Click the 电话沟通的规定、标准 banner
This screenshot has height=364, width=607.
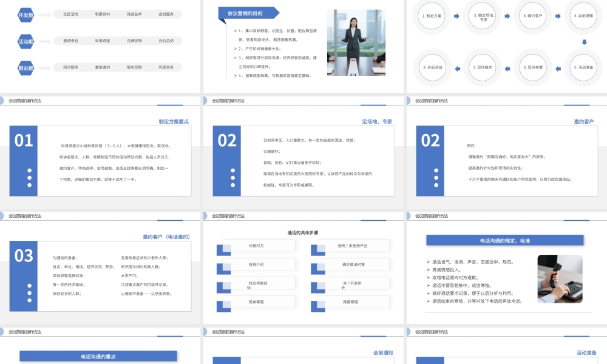coord(505,241)
